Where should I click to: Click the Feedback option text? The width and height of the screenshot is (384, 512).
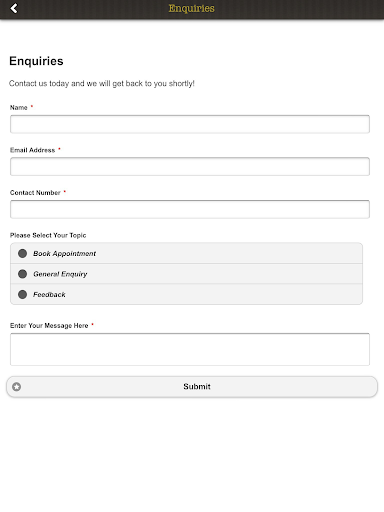[x=49, y=295]
